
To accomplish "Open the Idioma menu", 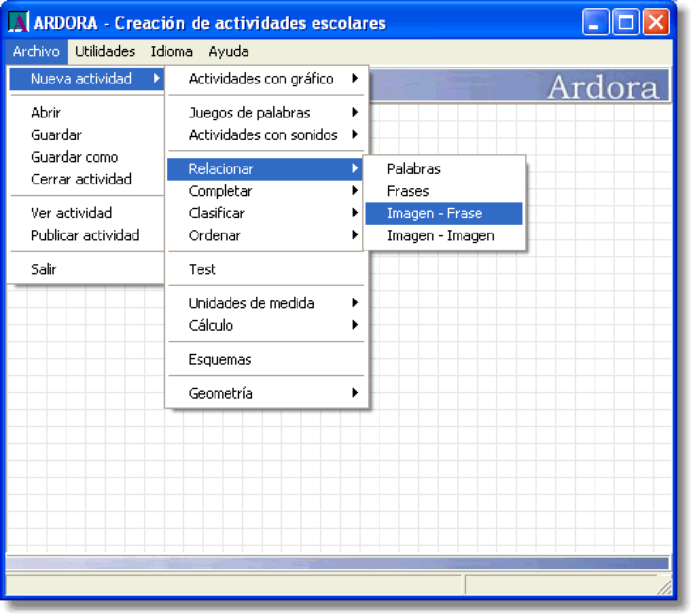I will click(x=171, y=52).
